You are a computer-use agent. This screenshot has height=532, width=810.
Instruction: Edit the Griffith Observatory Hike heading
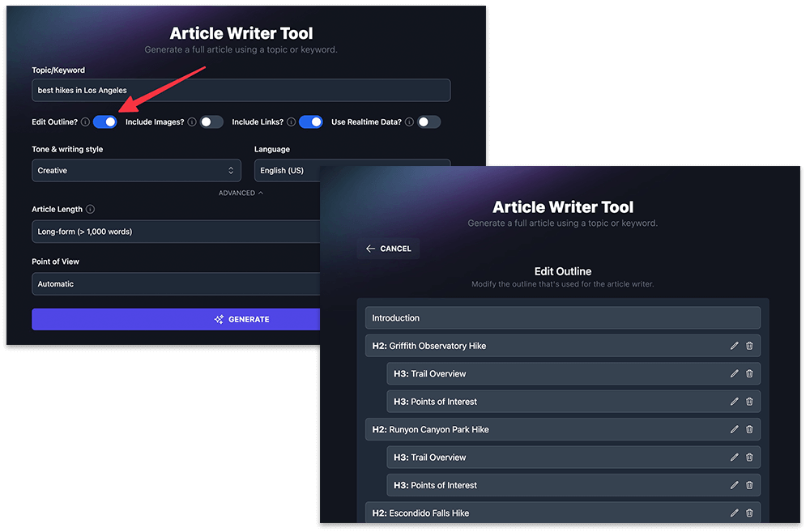pyautogui.click(x=734, y=345)
